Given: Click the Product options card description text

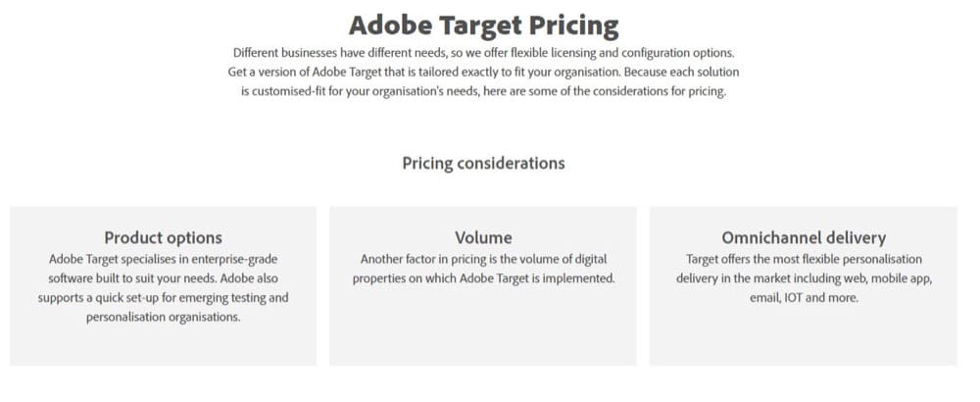Looking at the screenshot, I should point(163,287).
